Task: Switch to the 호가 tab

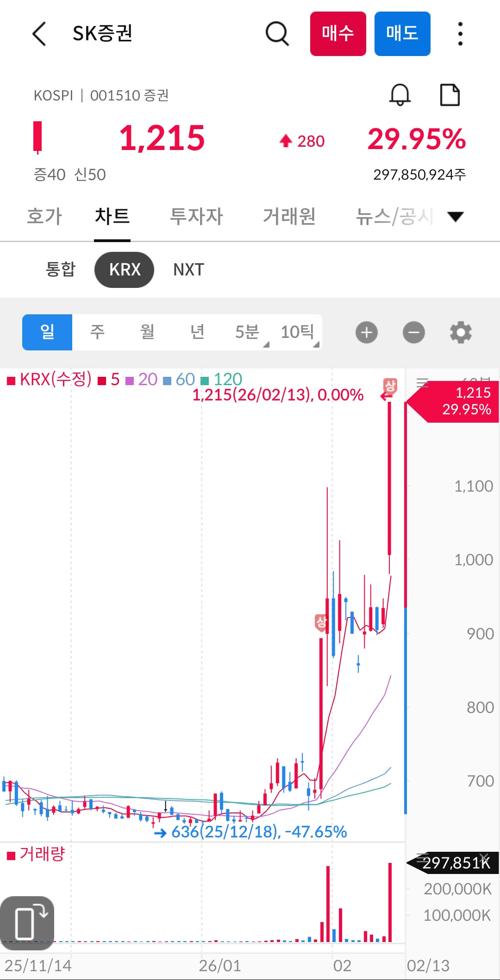Action: [x=44, y=217]
